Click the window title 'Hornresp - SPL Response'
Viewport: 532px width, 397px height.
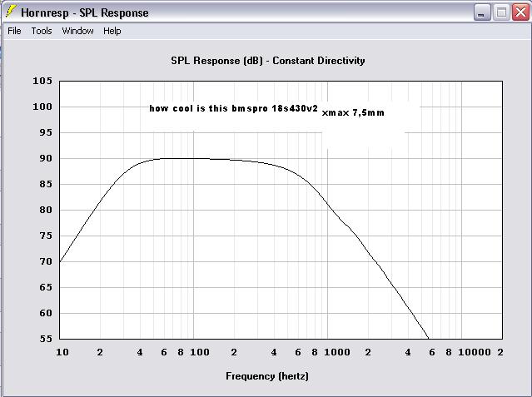point(85,12)
